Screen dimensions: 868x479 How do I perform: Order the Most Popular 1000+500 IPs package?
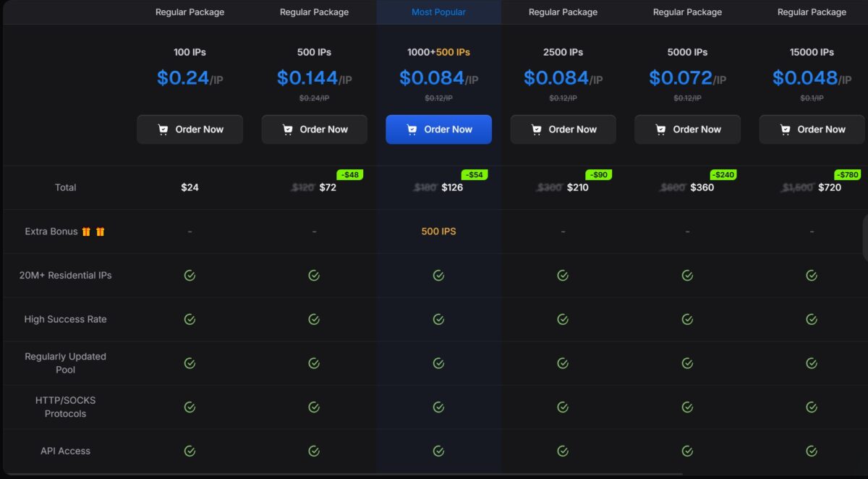pos(438,130)
